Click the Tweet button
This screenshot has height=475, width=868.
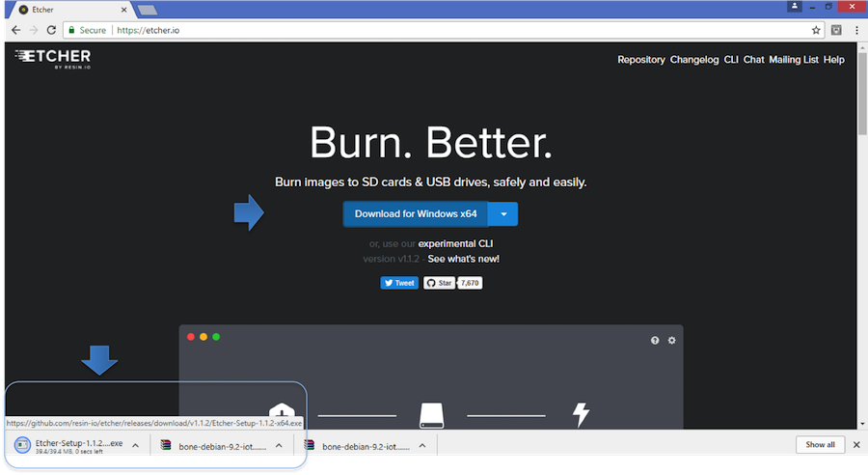[x=399, y=283]
